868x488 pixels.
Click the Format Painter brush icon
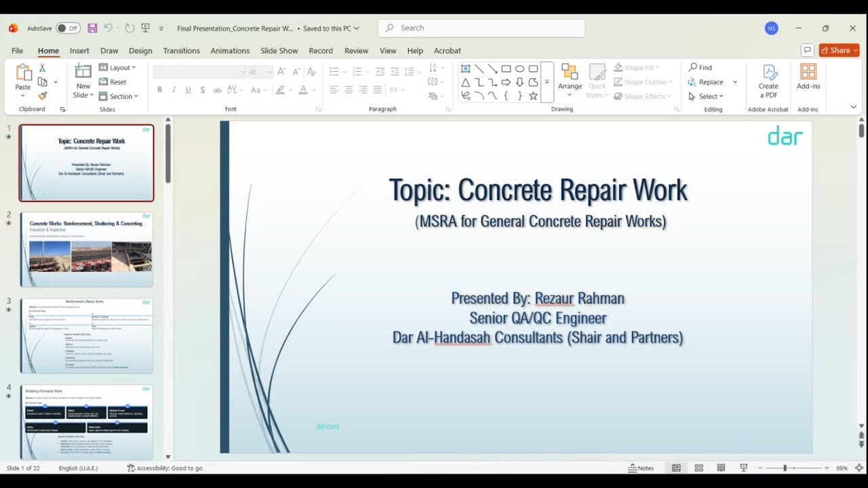tap(42, 96)
